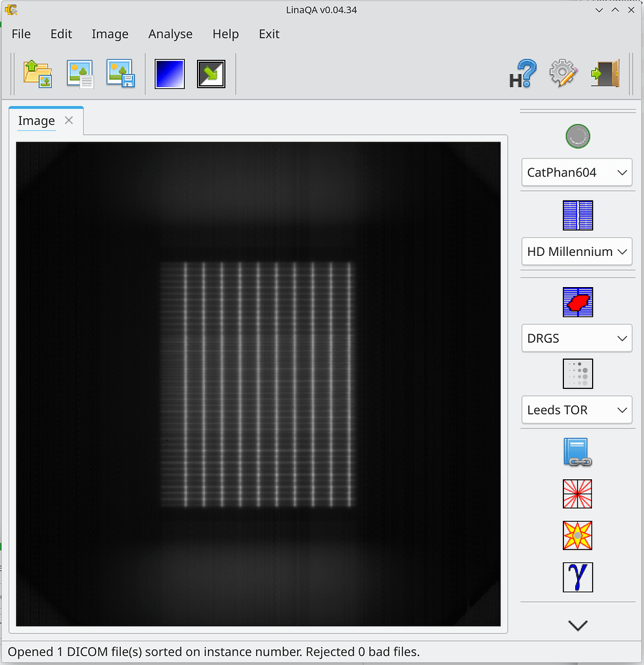Click the help question mark button
Image resolution: width=644 pixels, height=665 pixels.
[x=522, y=73]
